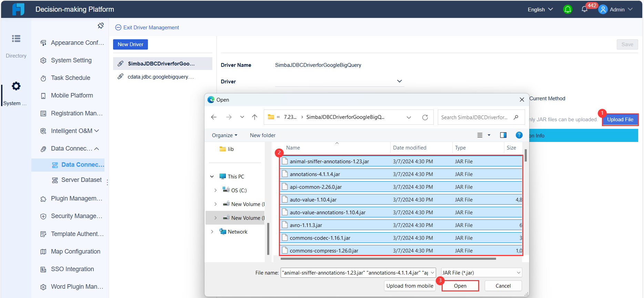This screenshot has height=298, width=644.
Task: Expand OS (C:) tree node
Action: click(215, 190)
